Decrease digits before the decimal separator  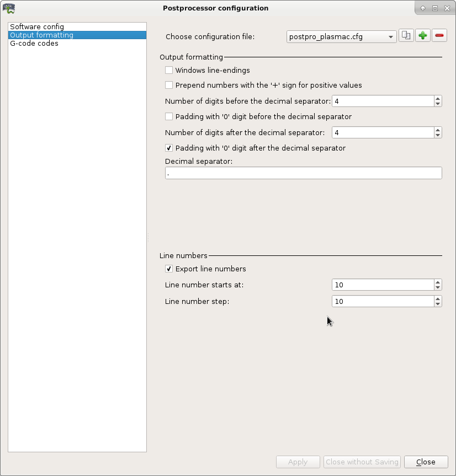click(x=438, y=104)
